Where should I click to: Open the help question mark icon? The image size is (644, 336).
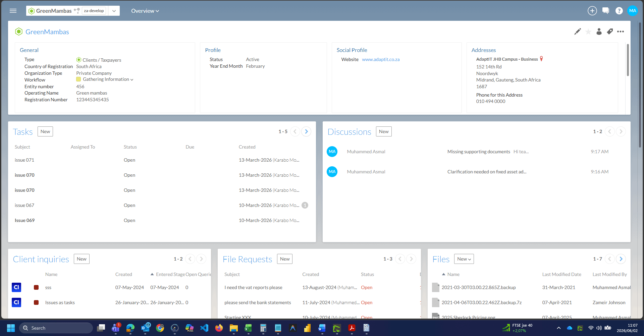click(x=619, y=11)
